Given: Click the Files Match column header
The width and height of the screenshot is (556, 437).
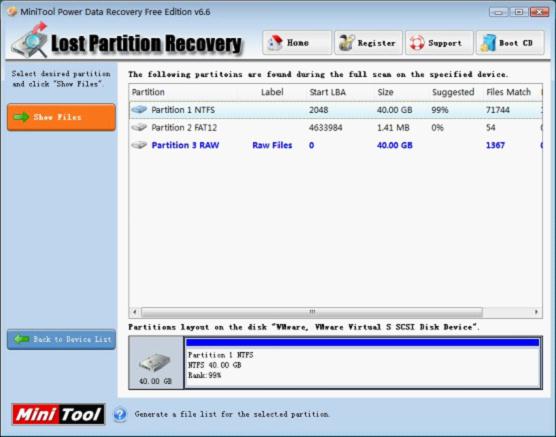Looking at the screenshot, I should (508, 92).
